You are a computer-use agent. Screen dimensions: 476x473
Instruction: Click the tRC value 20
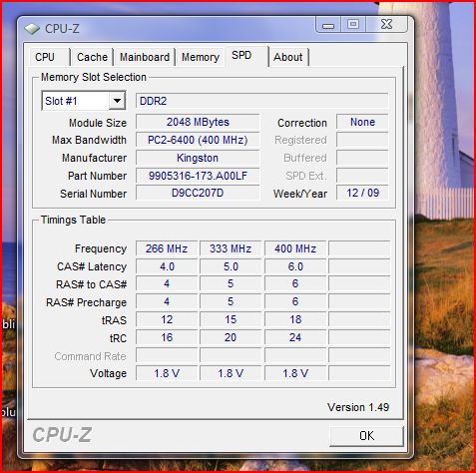(x=231, y=337)
